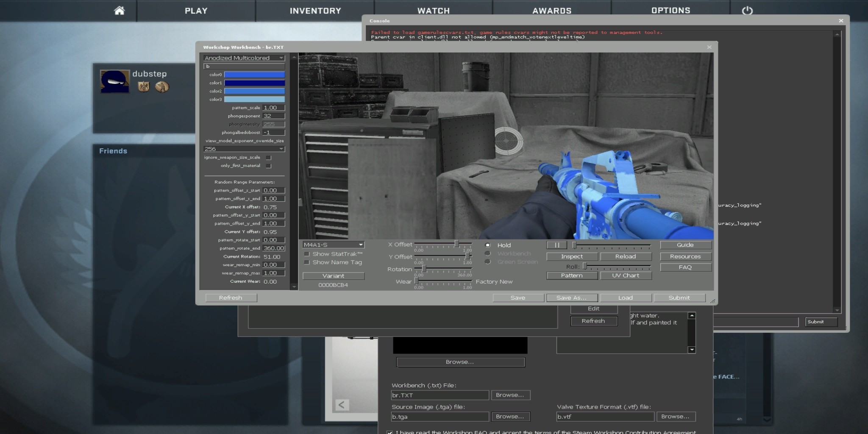The image size is (868, 434).
Task: Click the Pattern button
Action: tap(572, 275)
